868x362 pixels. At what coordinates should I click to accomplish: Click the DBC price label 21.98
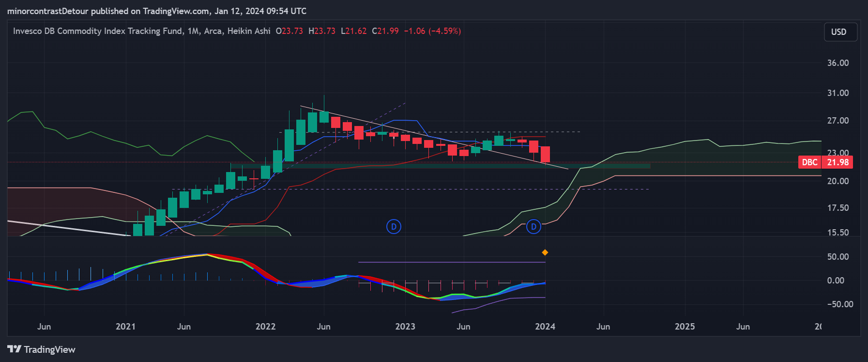826,162
